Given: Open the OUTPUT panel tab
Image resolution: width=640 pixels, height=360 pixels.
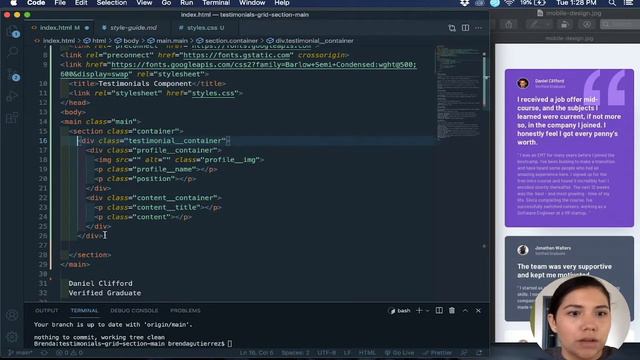Looking at the screenshot, I should coord(47,311).
